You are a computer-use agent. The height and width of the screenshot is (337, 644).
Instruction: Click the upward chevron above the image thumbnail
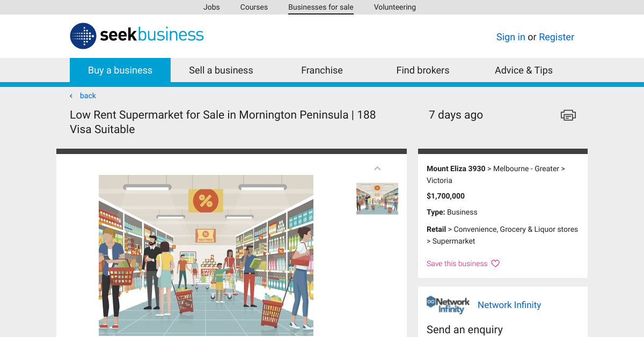click(377, 168)
